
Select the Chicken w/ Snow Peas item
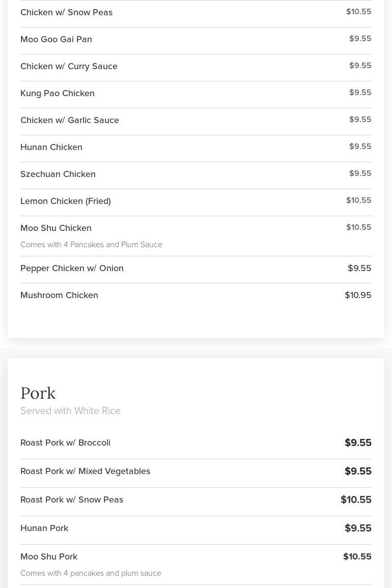[x=66, y=12]
